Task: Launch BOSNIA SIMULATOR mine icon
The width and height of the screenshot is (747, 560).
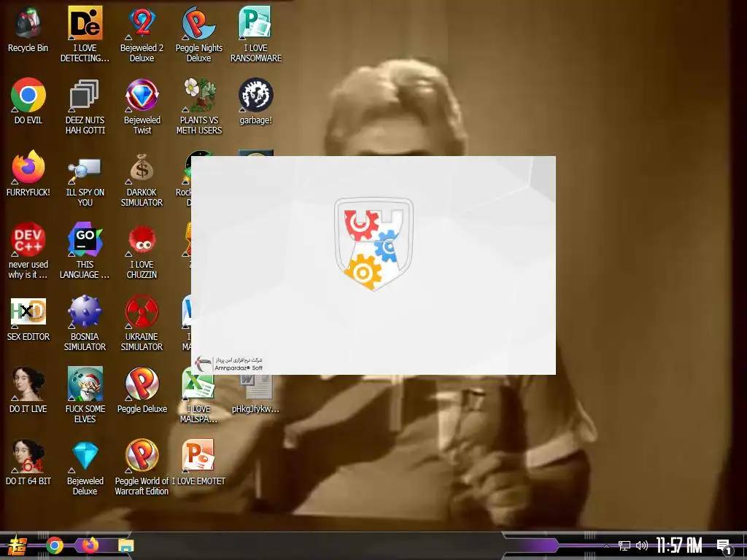Action: pos(85,312)
